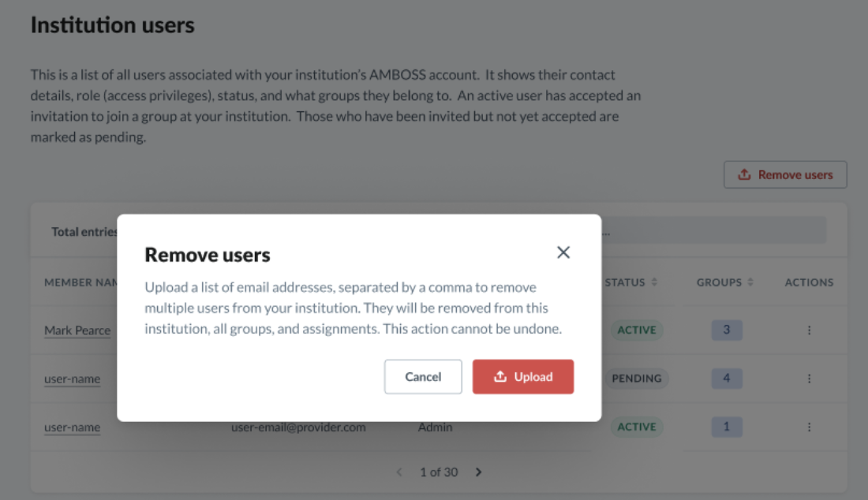Image resolution: width=868 pixels, height=500 pixels.
Task: Sort table by the GROUPS column arrows
Action: tap(750, 282)
